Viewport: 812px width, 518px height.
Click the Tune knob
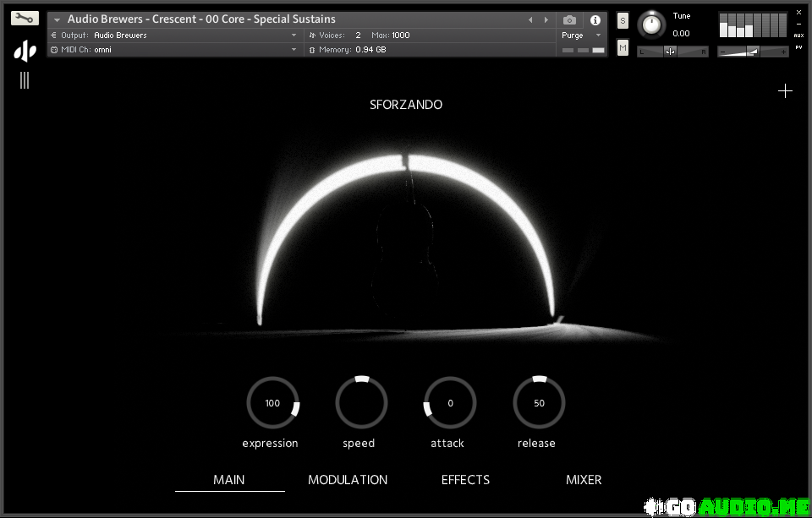(x=651, y=25)
